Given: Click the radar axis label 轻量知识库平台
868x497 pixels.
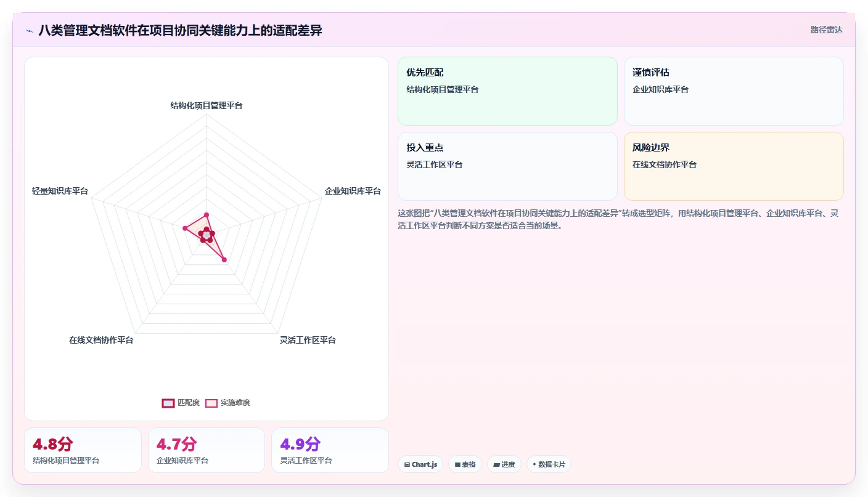Looking at the screenshot, I should [x=60, y=191].
